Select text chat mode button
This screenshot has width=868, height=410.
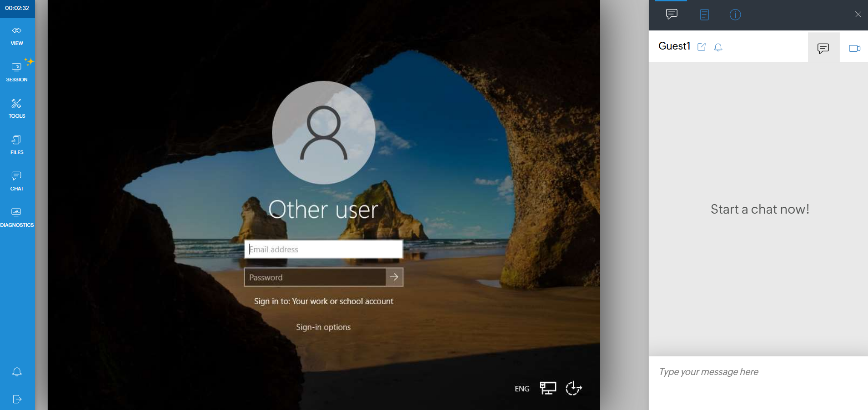click(x=823, y=48)
